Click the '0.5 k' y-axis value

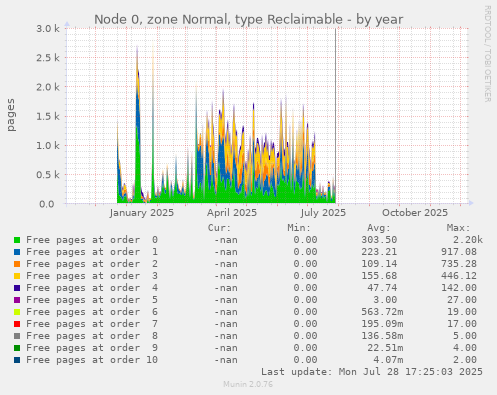pyautogui.click(x=48, y=175)
